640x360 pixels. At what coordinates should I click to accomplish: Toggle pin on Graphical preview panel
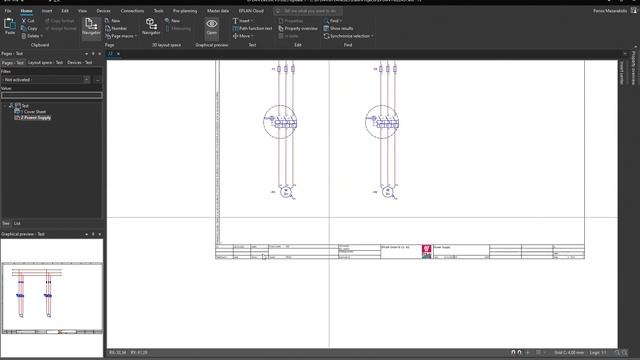[93, 234]
